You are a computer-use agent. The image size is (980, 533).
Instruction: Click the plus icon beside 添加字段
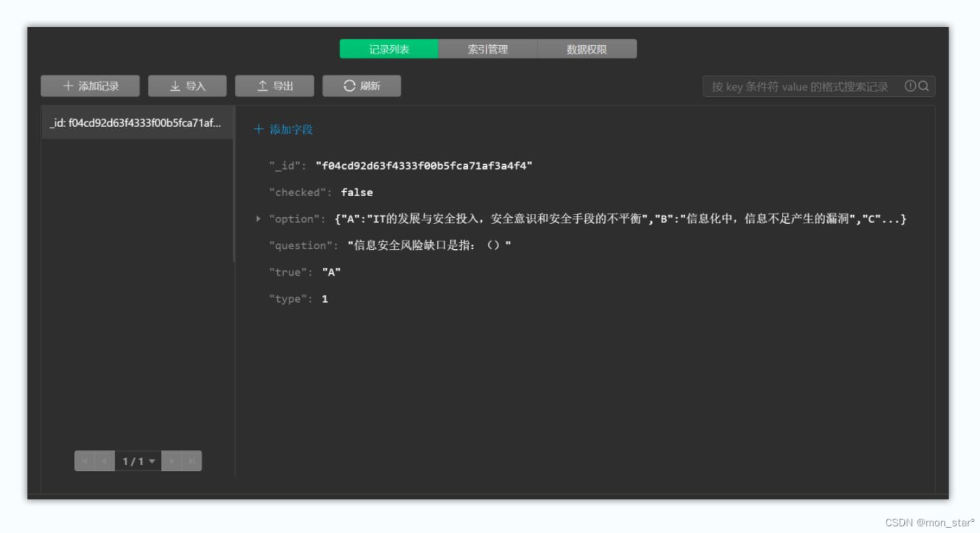(x=260, y=130)
